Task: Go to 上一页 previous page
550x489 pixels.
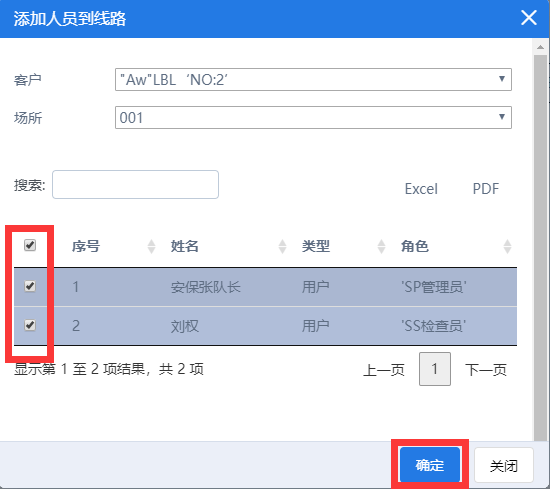Action: click(384, 370)
